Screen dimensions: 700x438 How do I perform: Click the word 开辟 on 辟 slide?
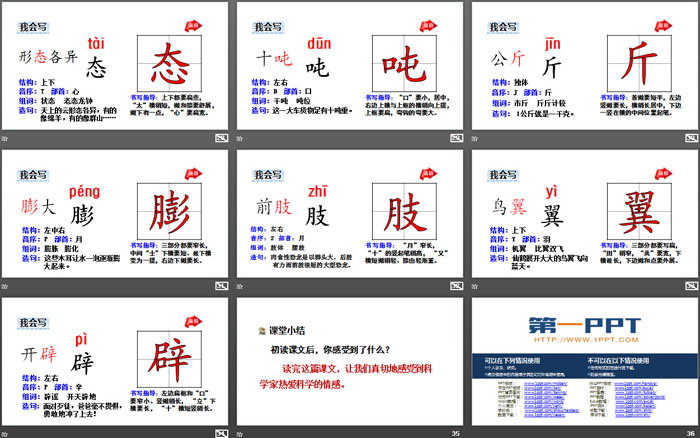[39, 355]
